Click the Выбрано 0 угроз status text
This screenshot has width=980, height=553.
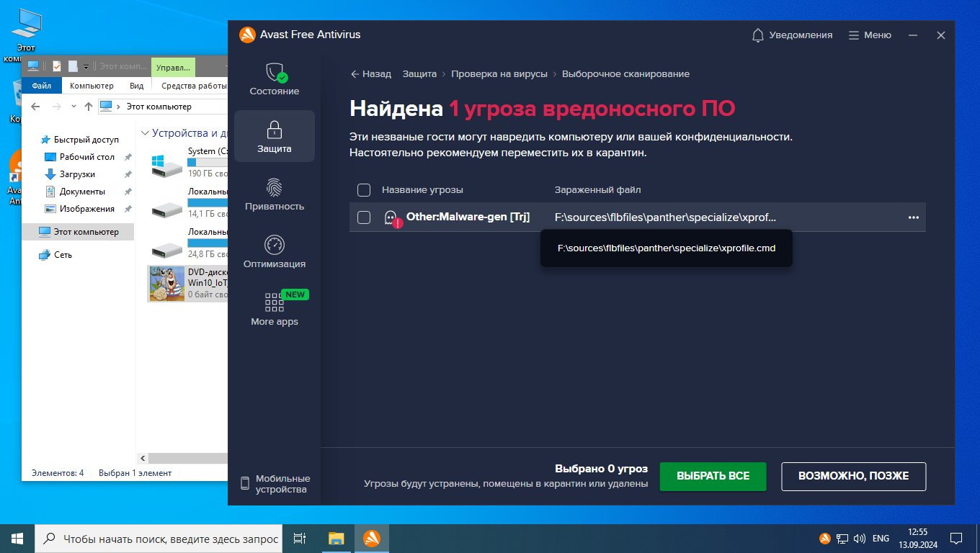601,469
